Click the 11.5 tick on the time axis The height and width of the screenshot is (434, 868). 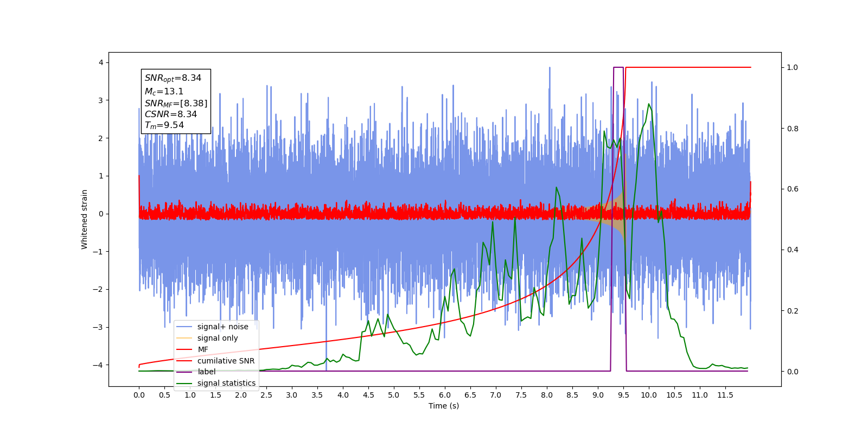tap(725, 395)
